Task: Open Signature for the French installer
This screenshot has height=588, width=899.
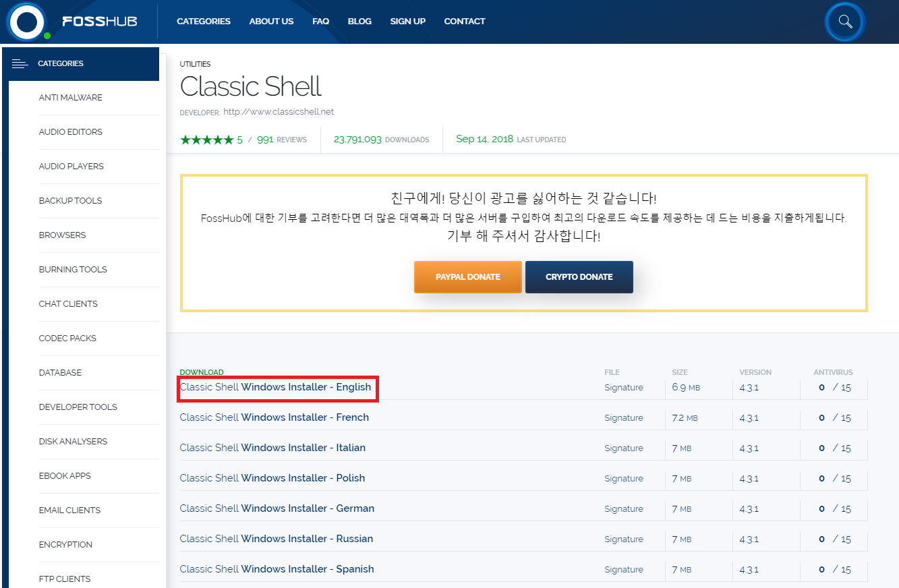Action: click(x=624, y=418)
